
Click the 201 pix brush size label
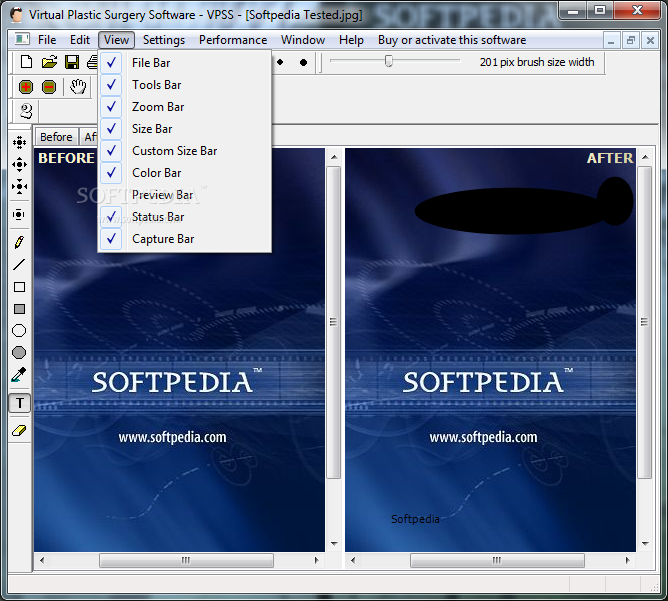click(537, 62)
